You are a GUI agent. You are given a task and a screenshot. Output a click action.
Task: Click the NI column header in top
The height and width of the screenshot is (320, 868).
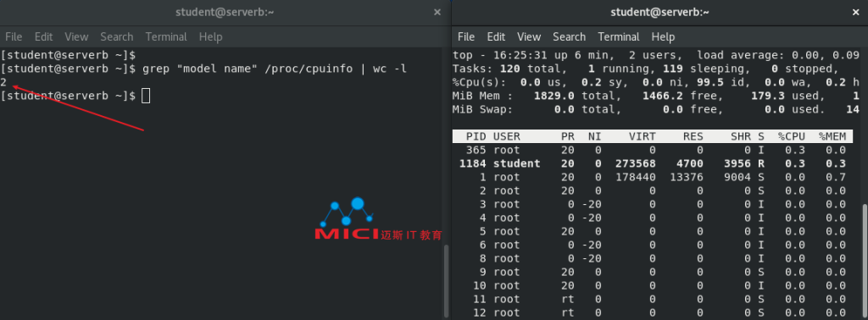tap(594, 136)
